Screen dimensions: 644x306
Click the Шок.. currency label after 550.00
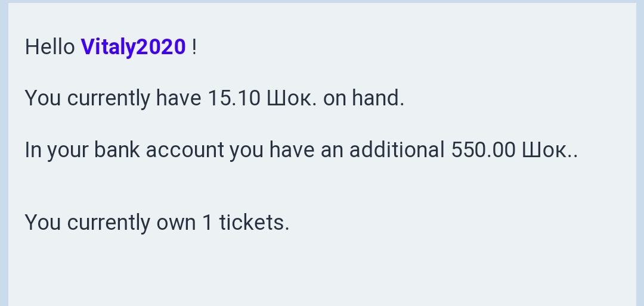click(x=549, y=150)
